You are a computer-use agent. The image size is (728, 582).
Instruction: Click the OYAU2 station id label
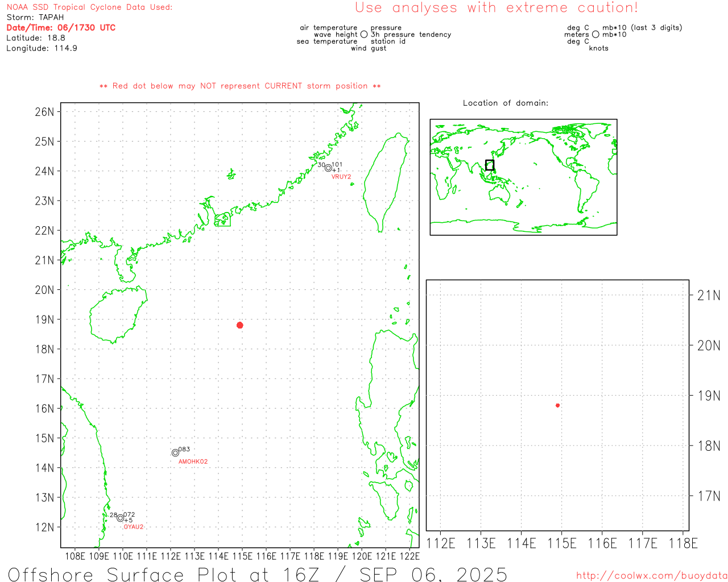click(x=134, y=527)
